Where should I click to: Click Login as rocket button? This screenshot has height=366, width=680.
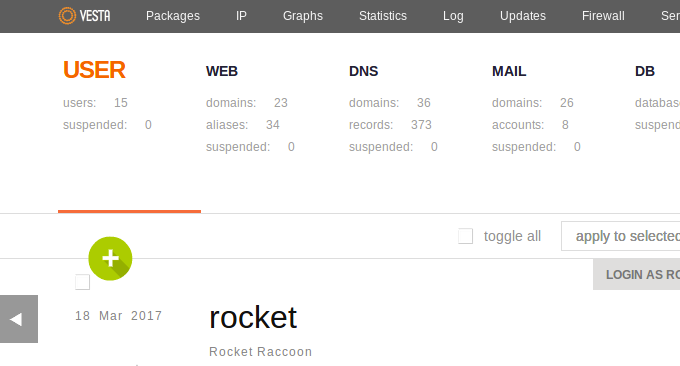[x=636, y=274]
